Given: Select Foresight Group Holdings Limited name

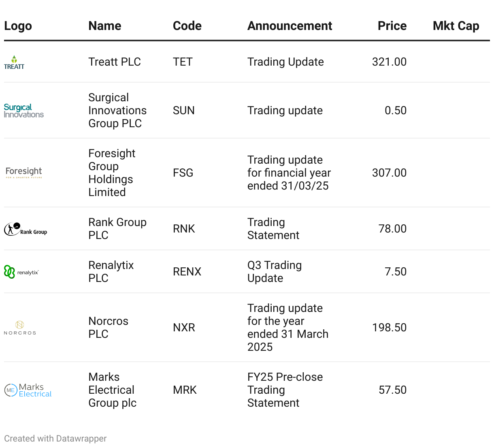Looking at the screenshot, I should (x=112, y=173).
